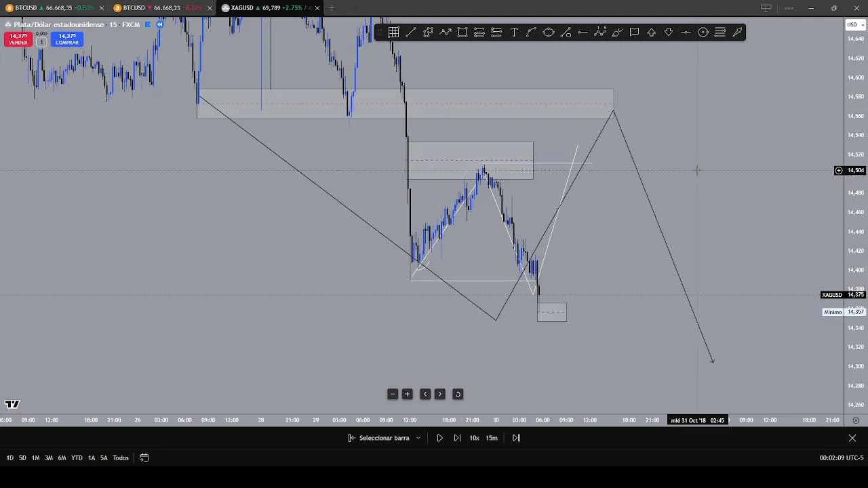Open a new tab with plus

pos(332,8)
